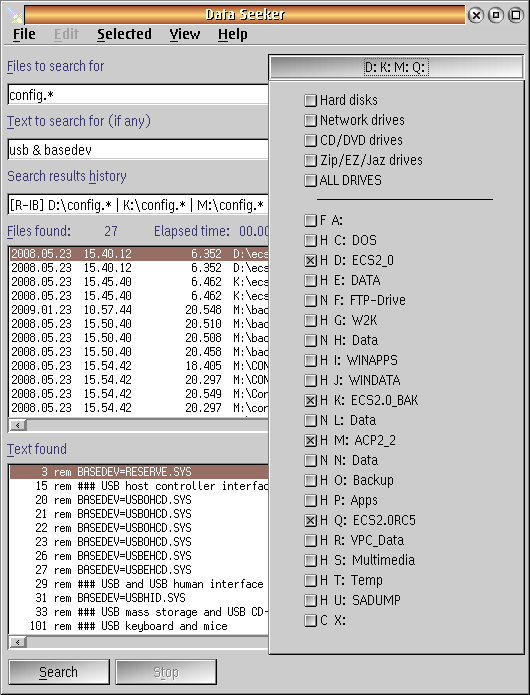530x695 pixels.
Task: Click the window maximize button in title bar
Action: (x=516, y=16)
